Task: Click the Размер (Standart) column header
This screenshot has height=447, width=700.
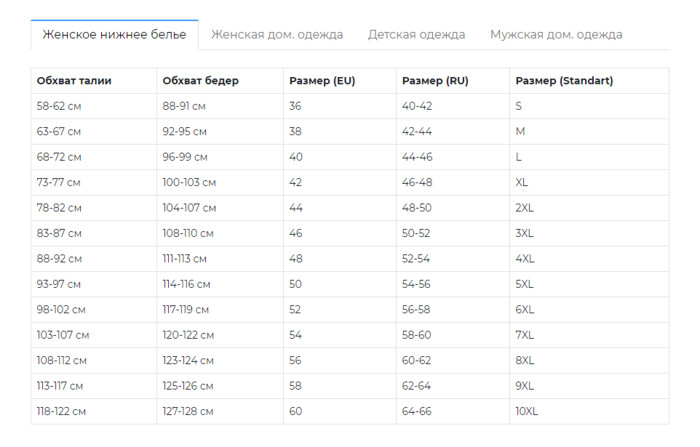Action: [564, 81]
